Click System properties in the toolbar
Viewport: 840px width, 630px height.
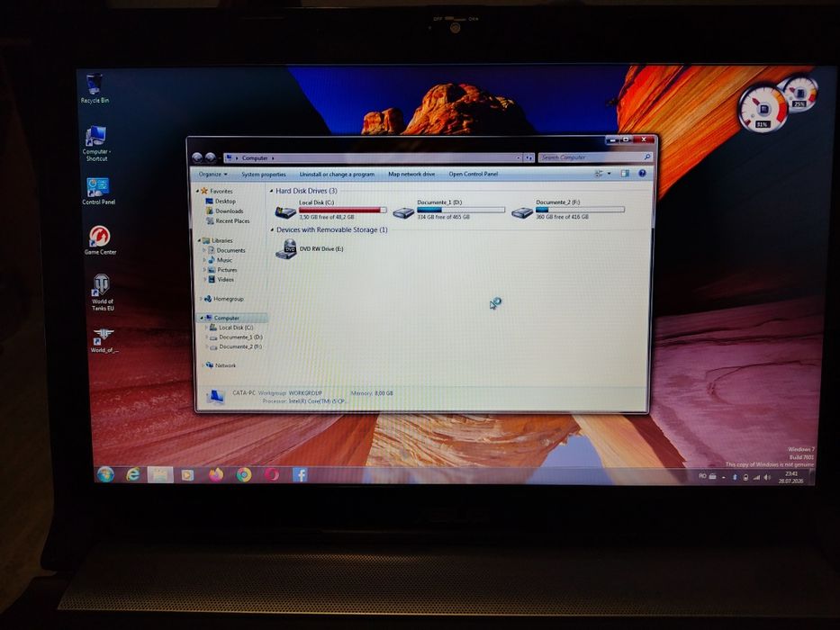click(264, 174)
